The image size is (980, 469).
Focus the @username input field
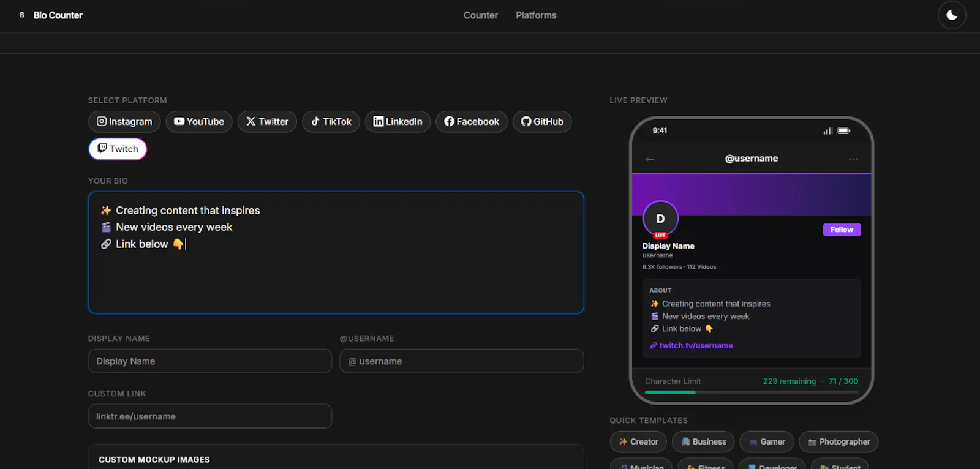pos(462,361)
